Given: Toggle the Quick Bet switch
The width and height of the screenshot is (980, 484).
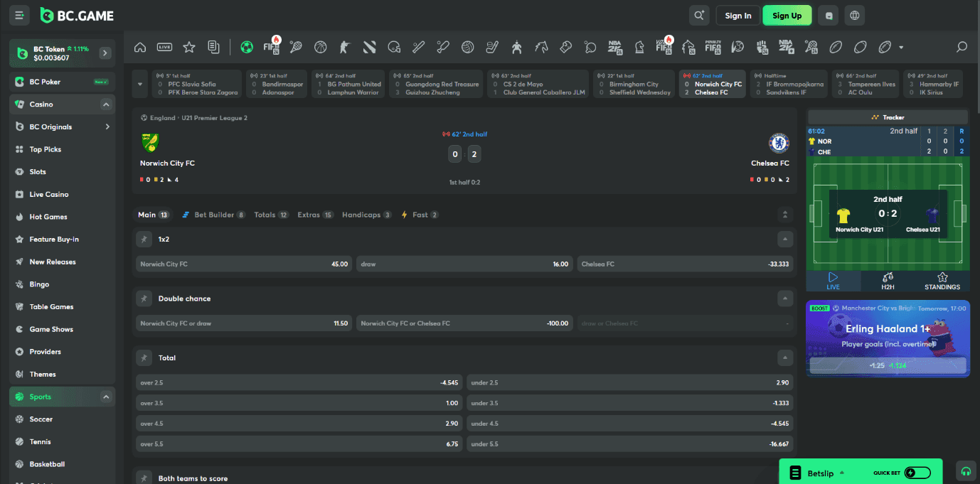Looking at the screenshot, I should (x=917, y=473).
